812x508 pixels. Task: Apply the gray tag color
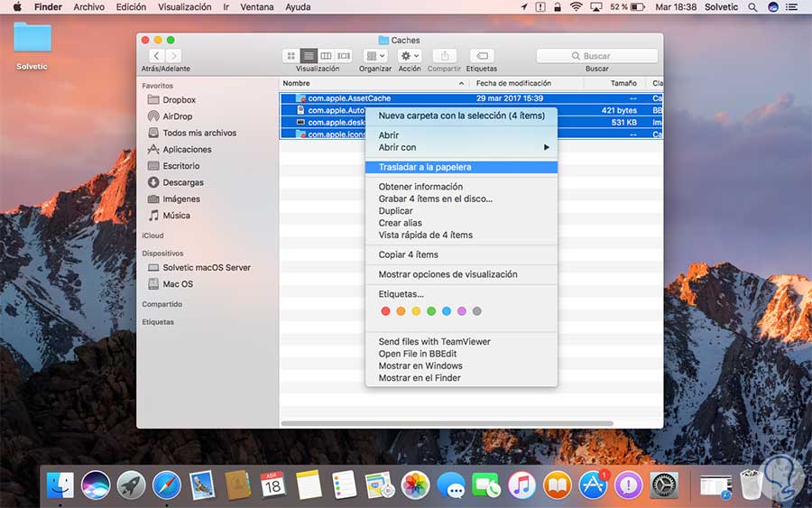pyautogui.click(x=477, y=311)
